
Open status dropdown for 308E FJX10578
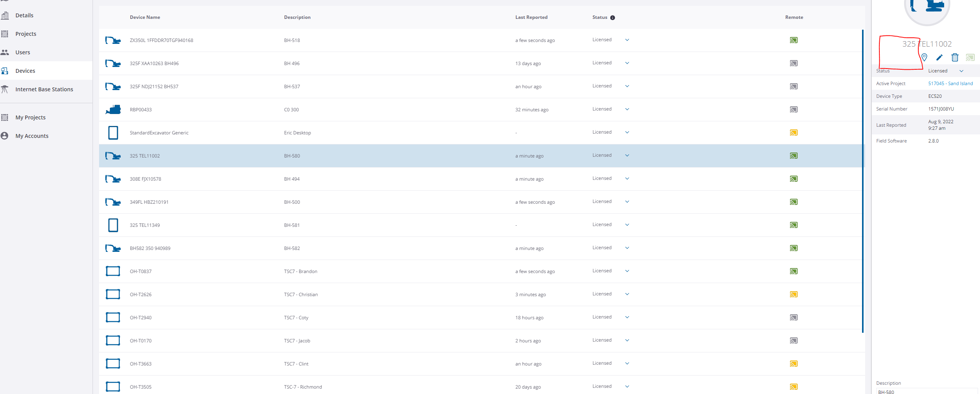[627, 179]
